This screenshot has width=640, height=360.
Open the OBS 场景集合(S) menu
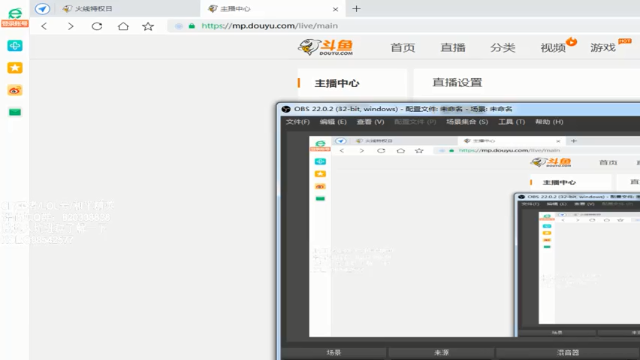tap(467, 122)
